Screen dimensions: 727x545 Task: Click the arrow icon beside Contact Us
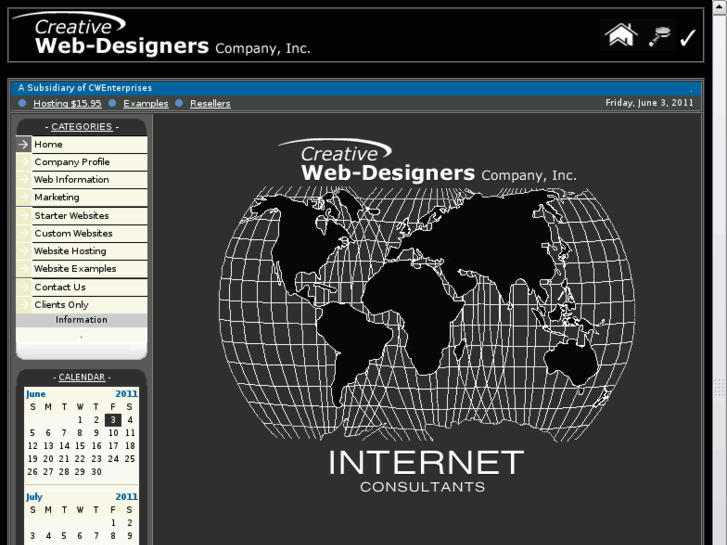24,287
